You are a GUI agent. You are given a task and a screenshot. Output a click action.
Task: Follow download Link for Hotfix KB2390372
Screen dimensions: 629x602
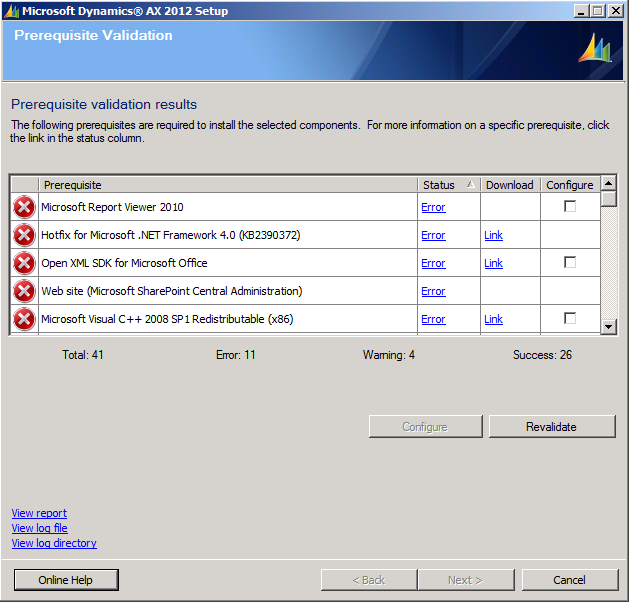point(493,235)
